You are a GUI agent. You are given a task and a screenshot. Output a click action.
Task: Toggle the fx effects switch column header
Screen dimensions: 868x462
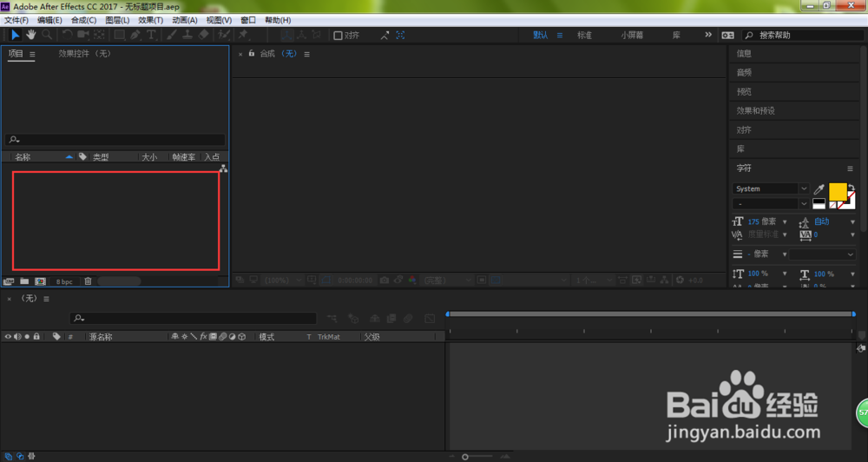(x=203, y=336)
